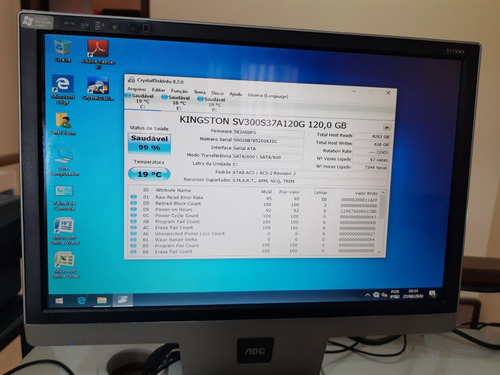Click status icon for Power Cycle Count
This screenshot has height=375, width=500.
click(x=134, y=215)
